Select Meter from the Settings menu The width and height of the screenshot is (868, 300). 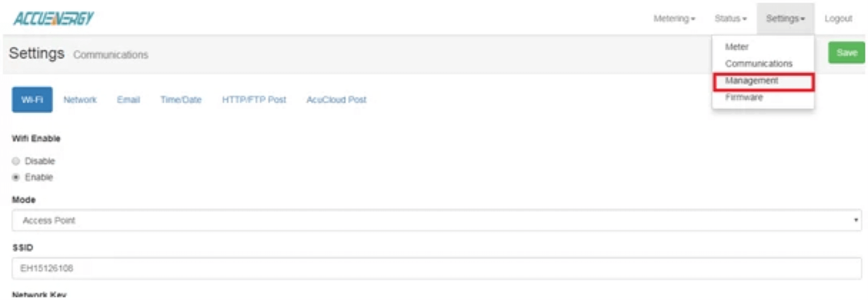737,47
